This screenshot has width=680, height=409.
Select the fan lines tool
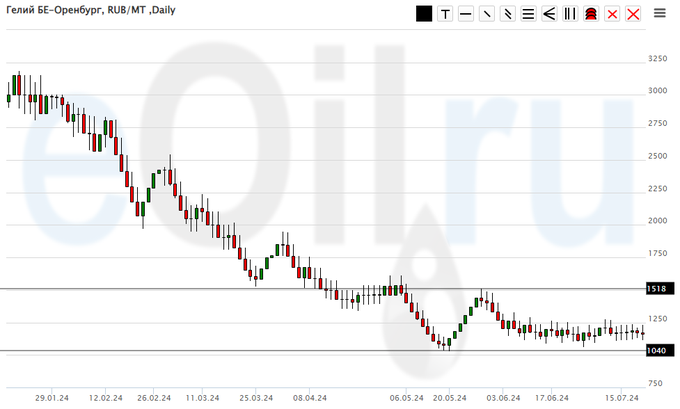[549, 13]
